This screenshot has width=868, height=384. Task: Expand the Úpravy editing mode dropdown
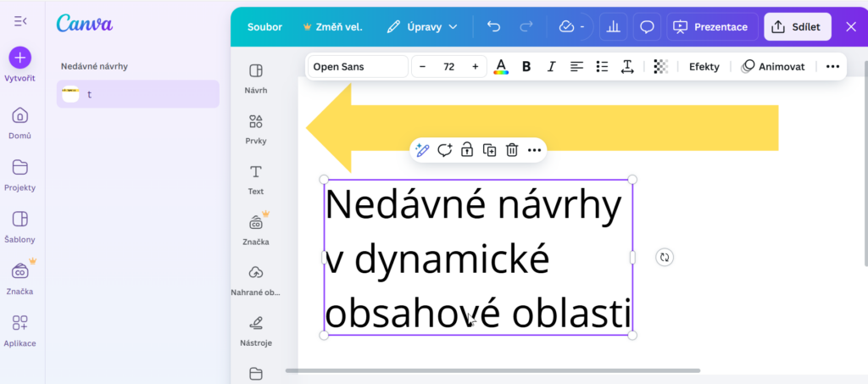422,27
